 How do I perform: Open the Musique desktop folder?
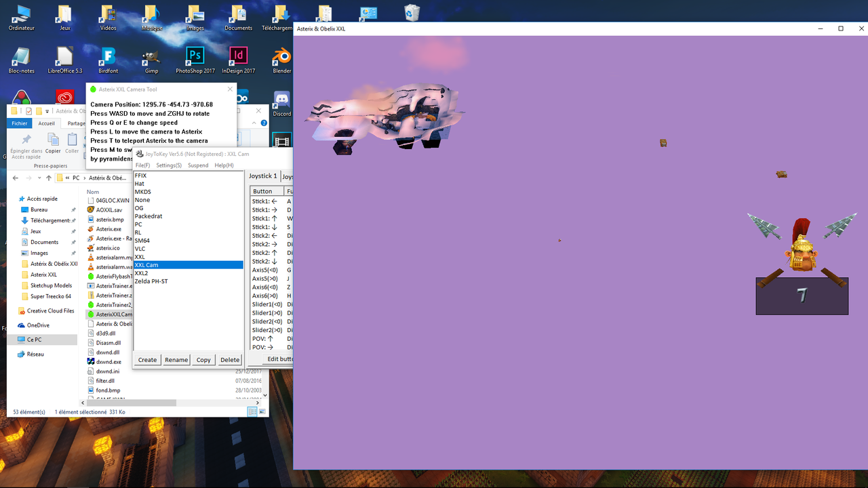[x=151, y=17]
